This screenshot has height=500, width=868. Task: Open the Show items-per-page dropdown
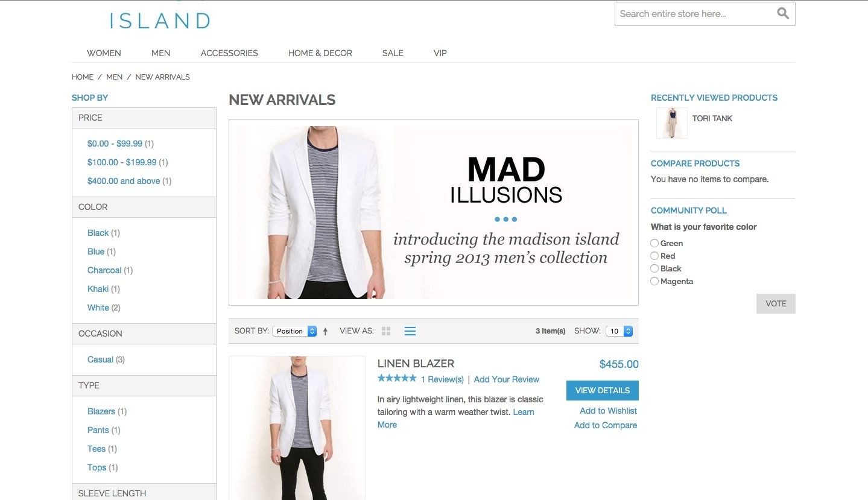click(619, 331)
